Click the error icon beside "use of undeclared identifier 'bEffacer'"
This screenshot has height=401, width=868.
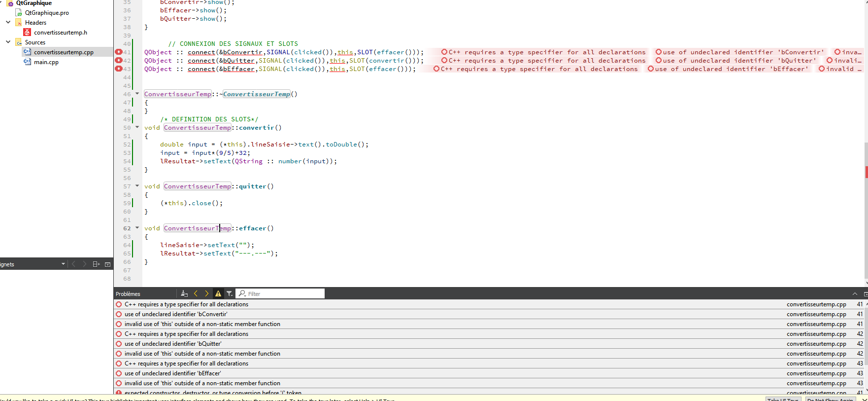pyautogui.click(x=119, y=373)
